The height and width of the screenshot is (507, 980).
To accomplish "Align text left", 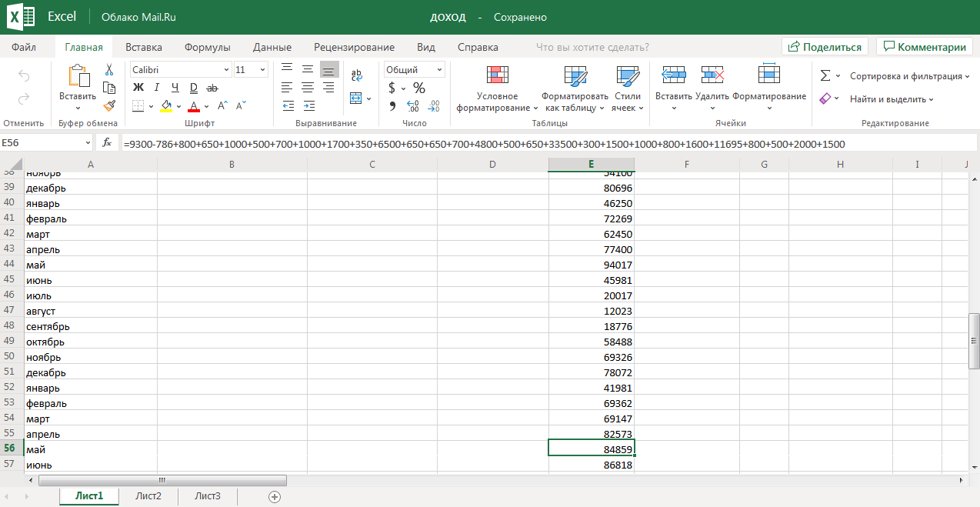I will (x=287, y=88).
